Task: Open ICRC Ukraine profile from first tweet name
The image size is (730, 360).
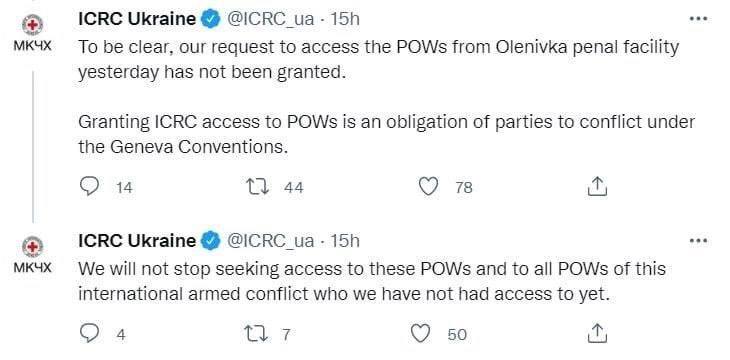Action: click(137, 19)
